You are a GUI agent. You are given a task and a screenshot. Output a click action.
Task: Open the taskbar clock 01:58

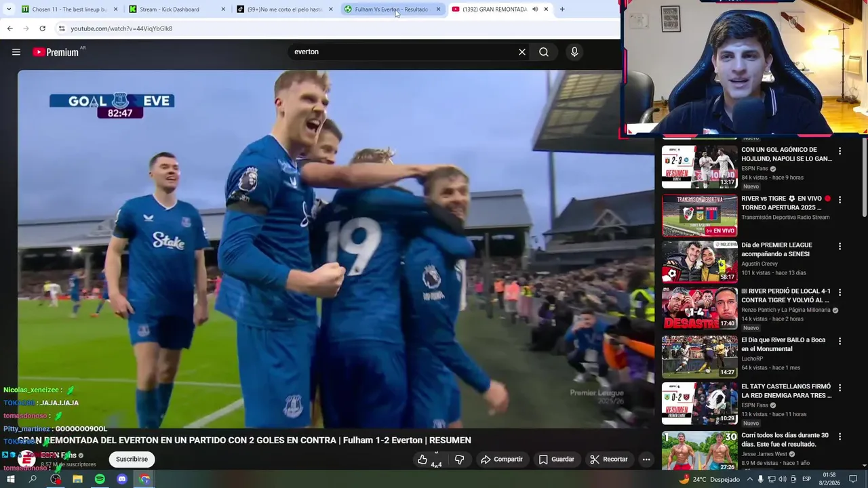click(829, 479)
